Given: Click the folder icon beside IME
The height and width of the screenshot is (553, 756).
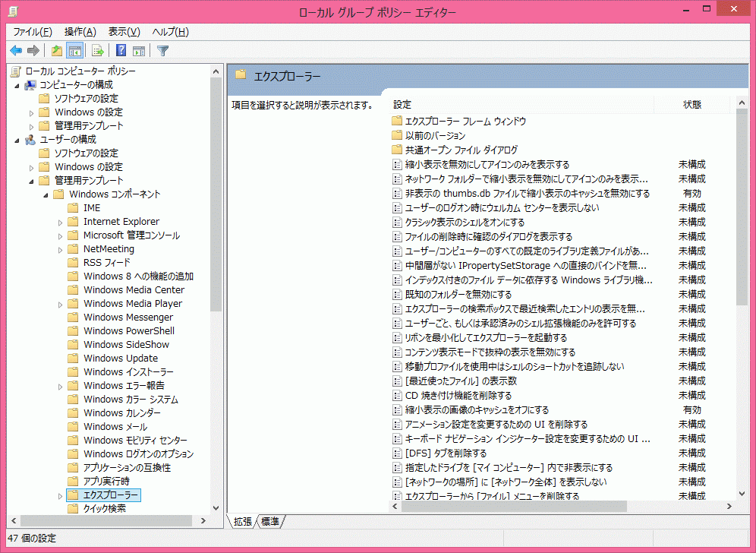Looking at the screenshot, I should (x=74, y=208).
